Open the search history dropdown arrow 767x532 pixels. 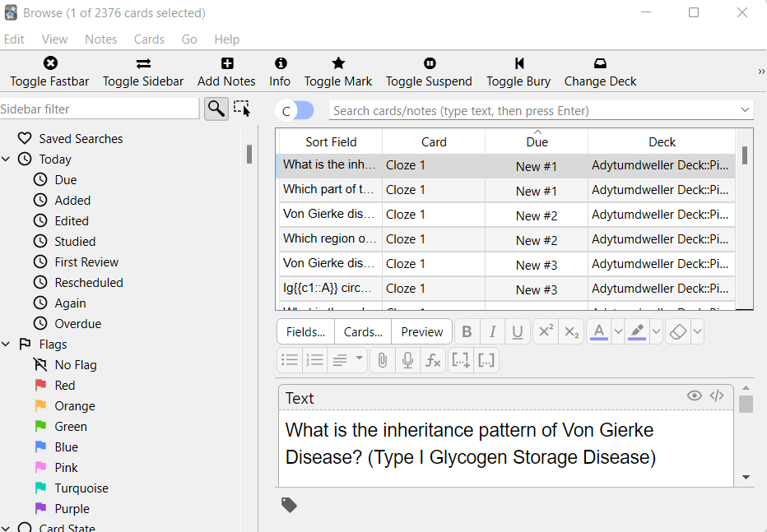[745, 110]
